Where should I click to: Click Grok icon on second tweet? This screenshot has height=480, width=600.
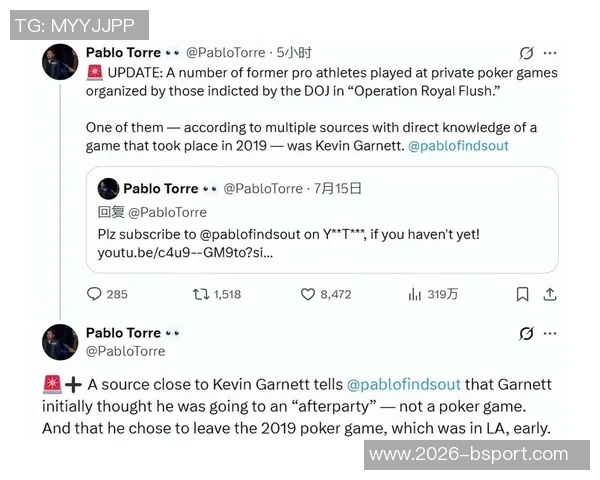tap(526, 334)
